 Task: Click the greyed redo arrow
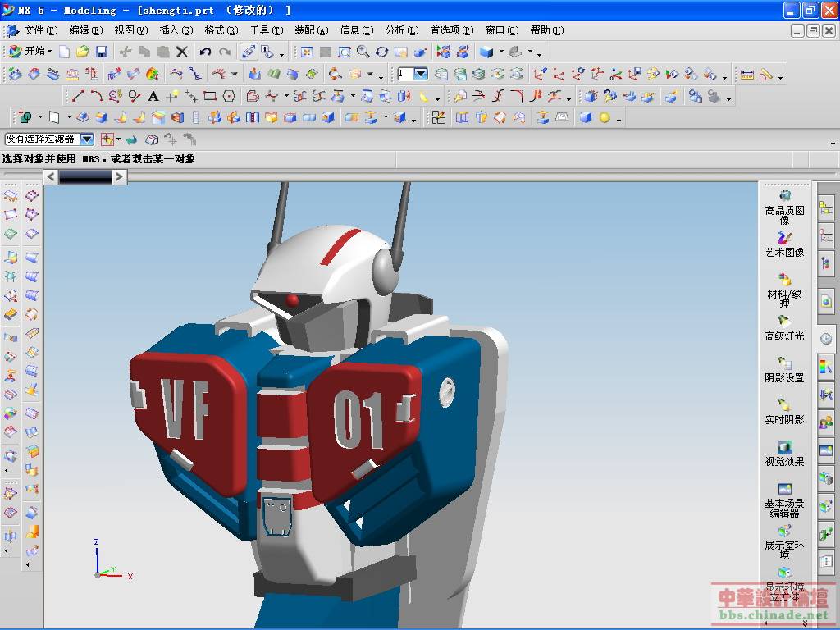click(x=225, y=52)
